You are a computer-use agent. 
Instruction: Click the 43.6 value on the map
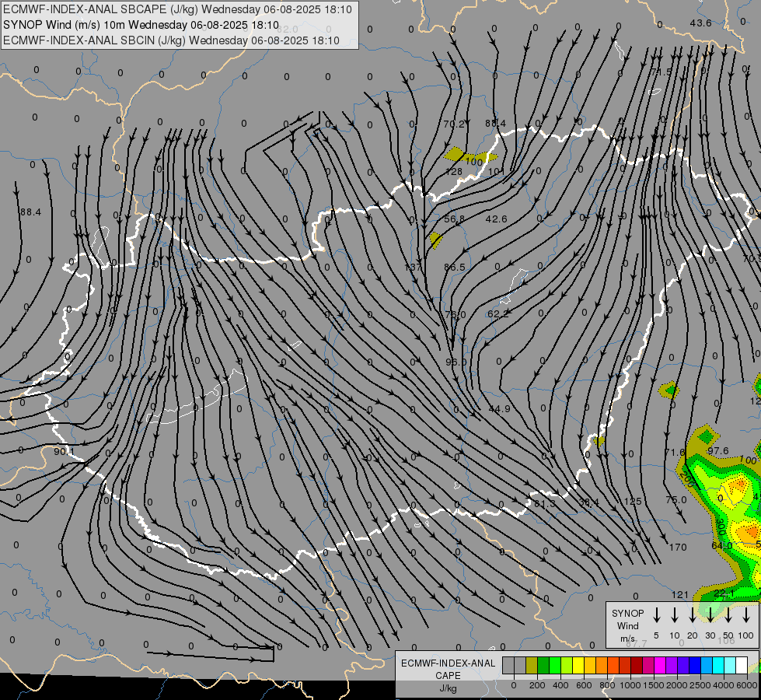pos(700,23)
